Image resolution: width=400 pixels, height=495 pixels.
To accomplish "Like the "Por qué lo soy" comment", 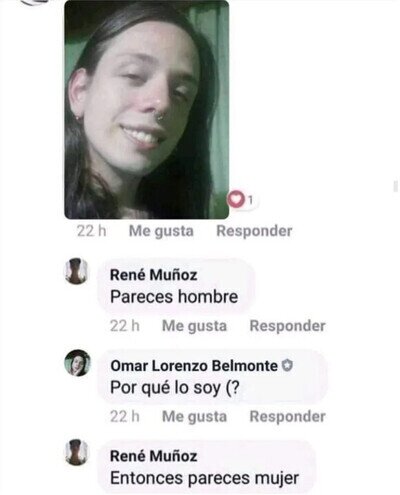I will (x=194, y=416).
